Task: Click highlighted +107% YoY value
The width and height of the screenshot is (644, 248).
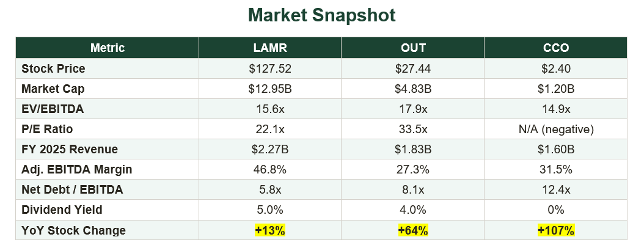Action: (x=555, y=230)
